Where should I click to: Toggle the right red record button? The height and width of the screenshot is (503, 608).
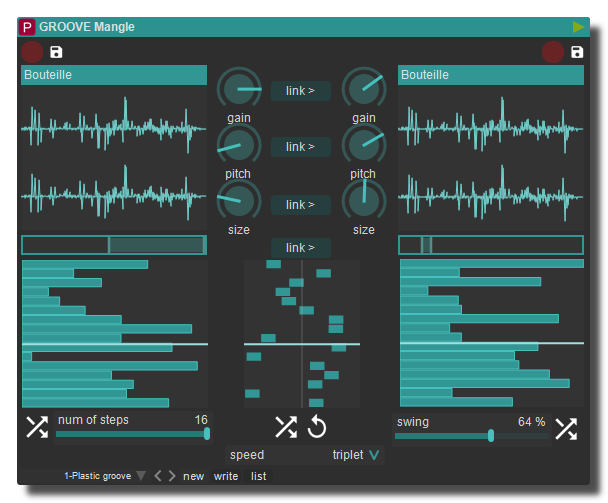click(553, 52)
